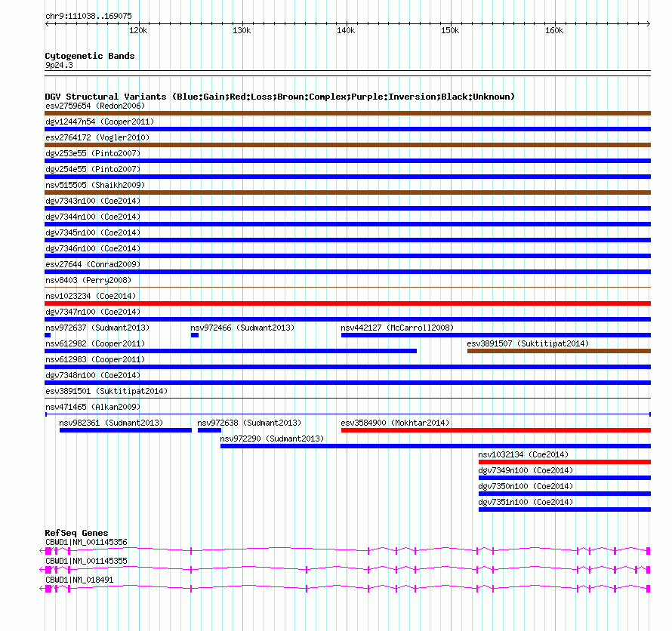The width and height of the screenshot is (672, 631).
Task: Click the short nsv972466 (Sudmant2013) blue bar
Action: (195, 335)
